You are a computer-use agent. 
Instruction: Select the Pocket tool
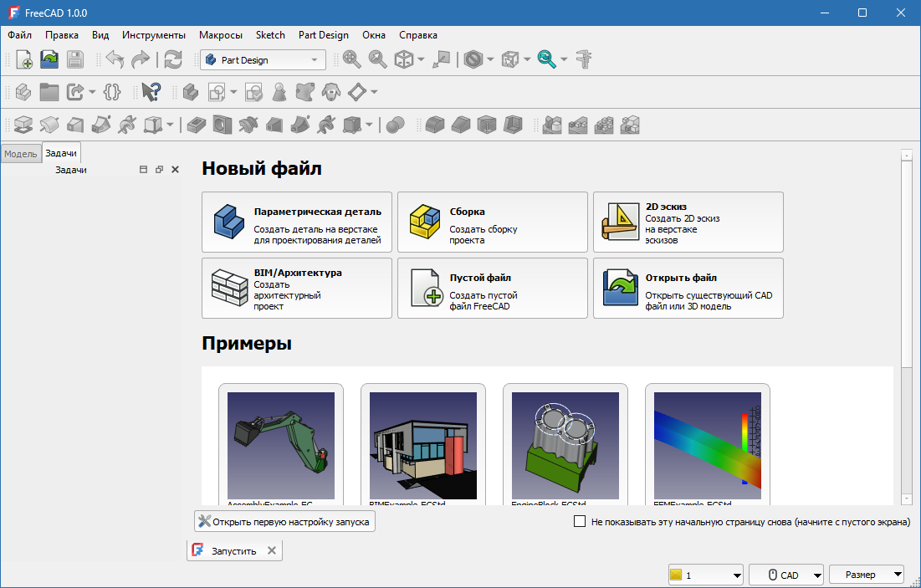[195, 124]
